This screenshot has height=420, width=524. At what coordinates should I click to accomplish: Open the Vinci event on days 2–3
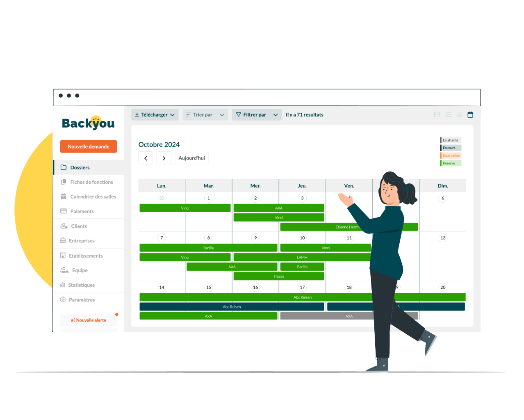click(279, 217)
